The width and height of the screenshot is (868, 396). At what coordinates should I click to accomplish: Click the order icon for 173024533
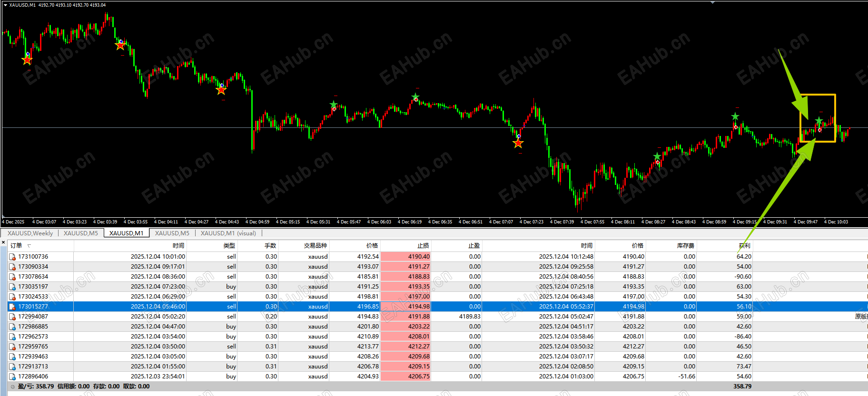pos(12,297)
